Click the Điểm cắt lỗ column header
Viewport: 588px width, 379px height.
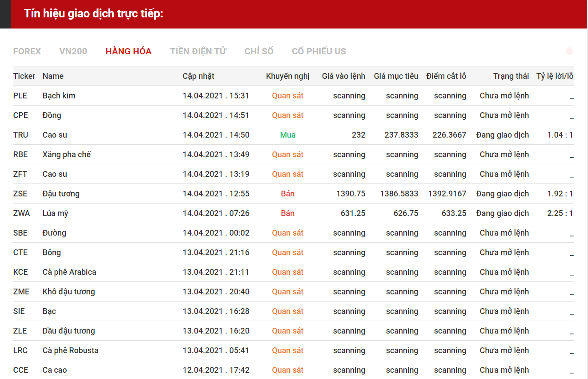coord(446,76)
